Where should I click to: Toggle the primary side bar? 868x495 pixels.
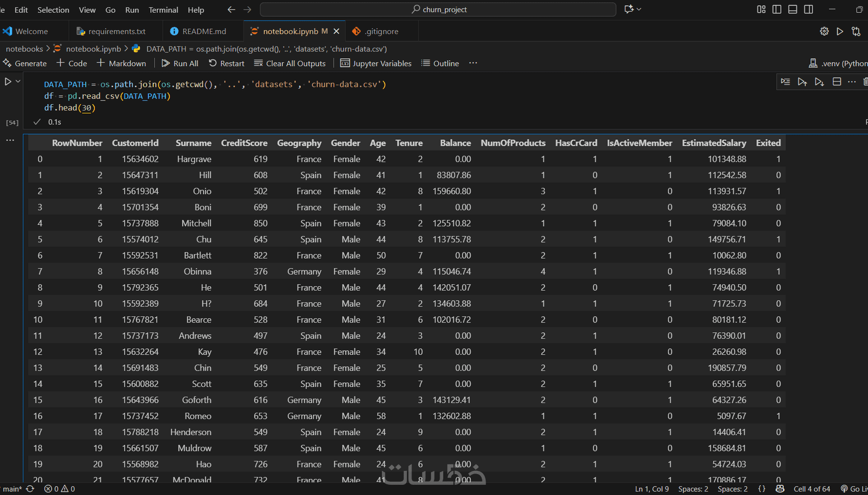pyautogui.click(x=777, y=9)
